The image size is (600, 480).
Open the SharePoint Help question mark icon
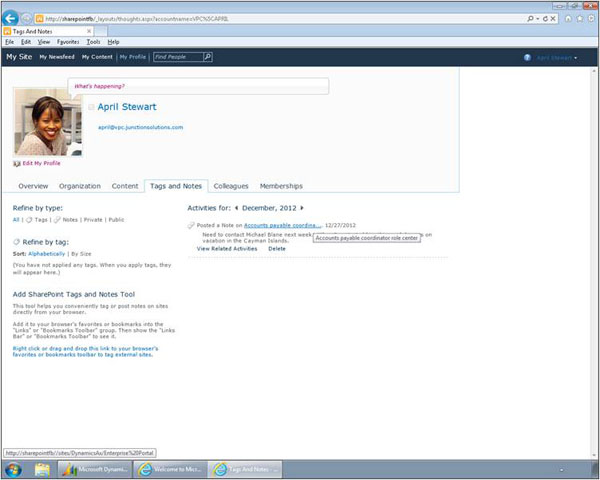527,57
